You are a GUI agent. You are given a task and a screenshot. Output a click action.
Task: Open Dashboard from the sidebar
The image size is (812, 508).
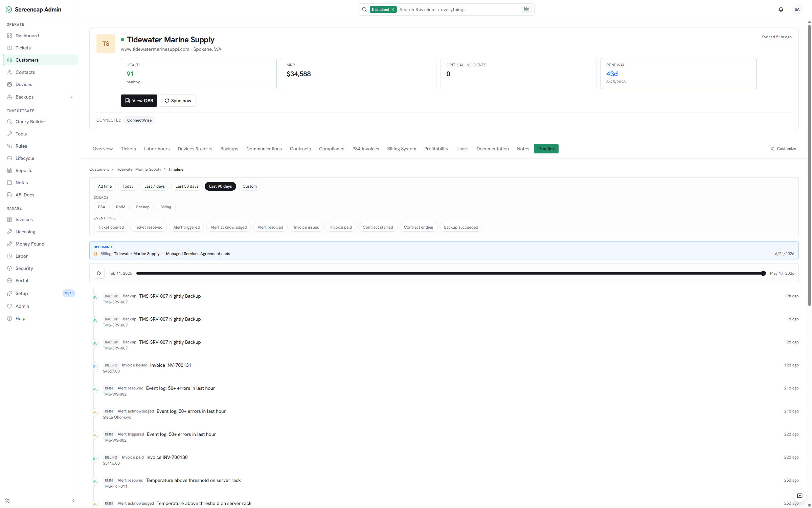click(x=40, y=36)
